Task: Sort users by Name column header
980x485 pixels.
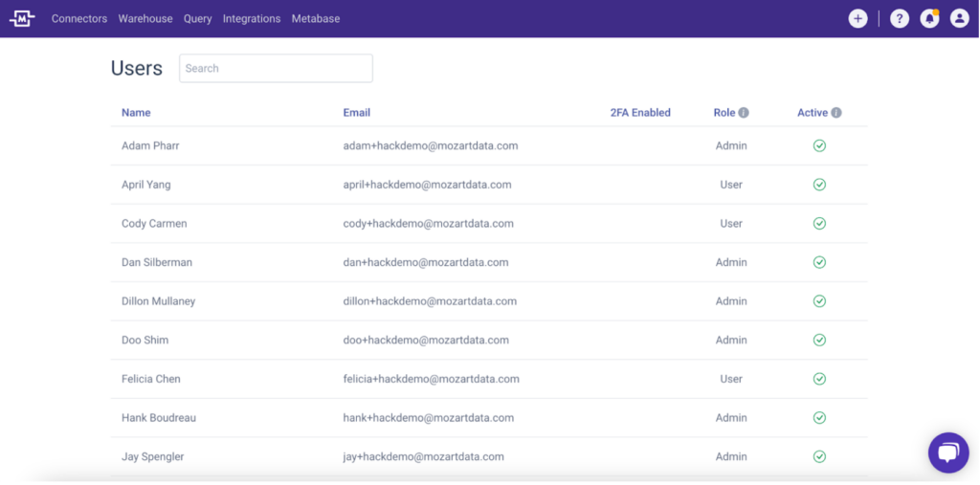Action: click(x=136, y=113)
